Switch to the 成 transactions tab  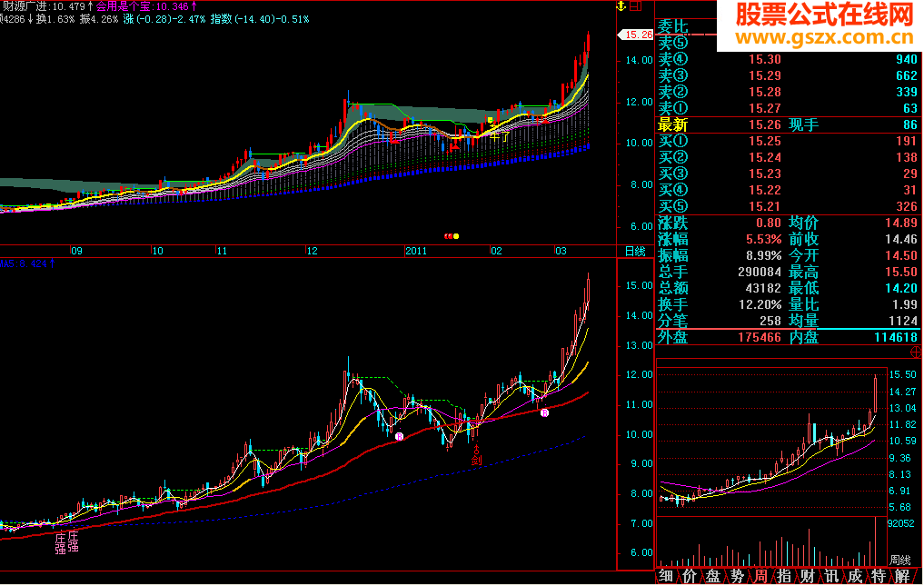tap(854, 576)
